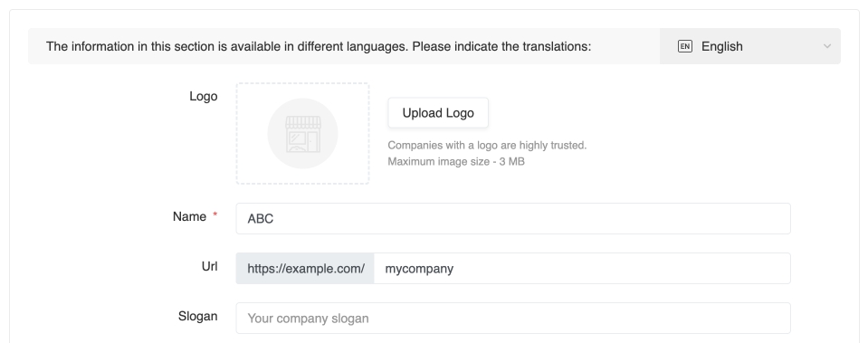Focus the Your company slogan field
Viewport: 868px width, 343px height.
click(513, 318)
